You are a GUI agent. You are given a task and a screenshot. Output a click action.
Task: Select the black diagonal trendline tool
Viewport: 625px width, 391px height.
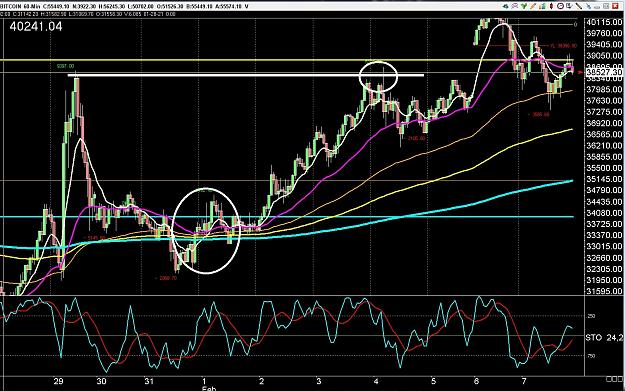pos(579,6)
